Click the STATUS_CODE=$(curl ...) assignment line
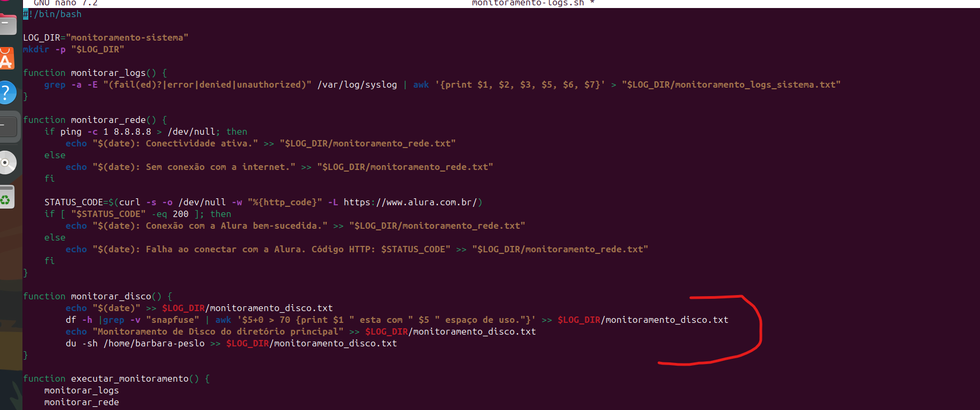This screenshot has width=980, height=410. (x=264, y=202)
